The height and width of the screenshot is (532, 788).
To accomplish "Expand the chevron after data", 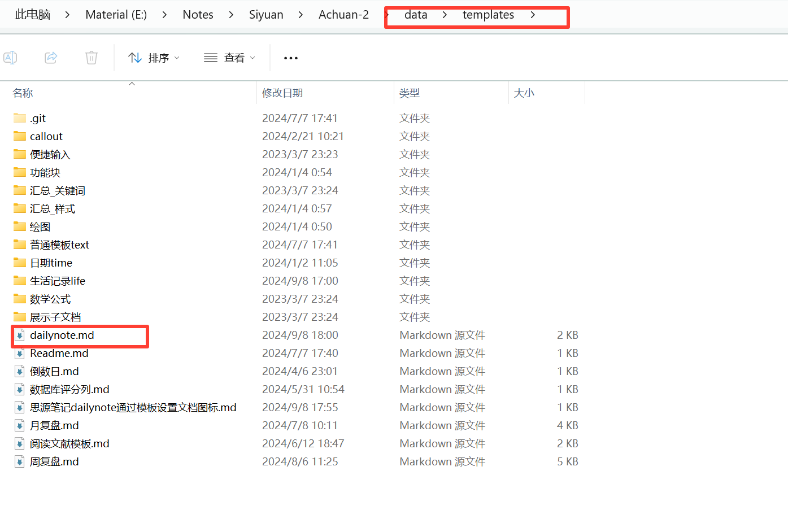I will [445, 15].
